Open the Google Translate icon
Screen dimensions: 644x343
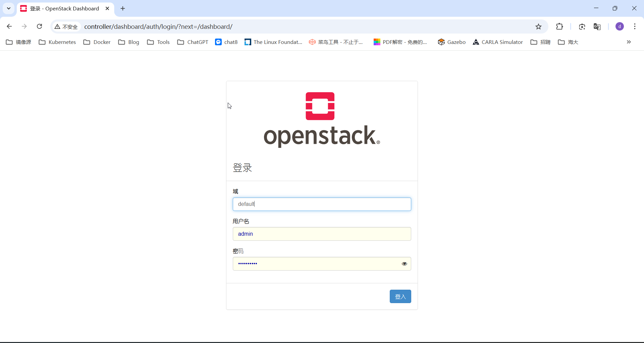[x=597, y=26]
